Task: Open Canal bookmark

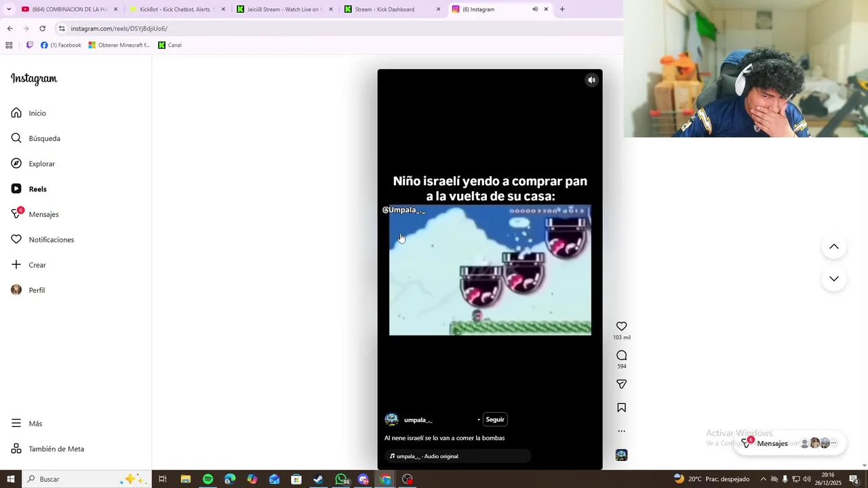Action: (x=170, y=45)
